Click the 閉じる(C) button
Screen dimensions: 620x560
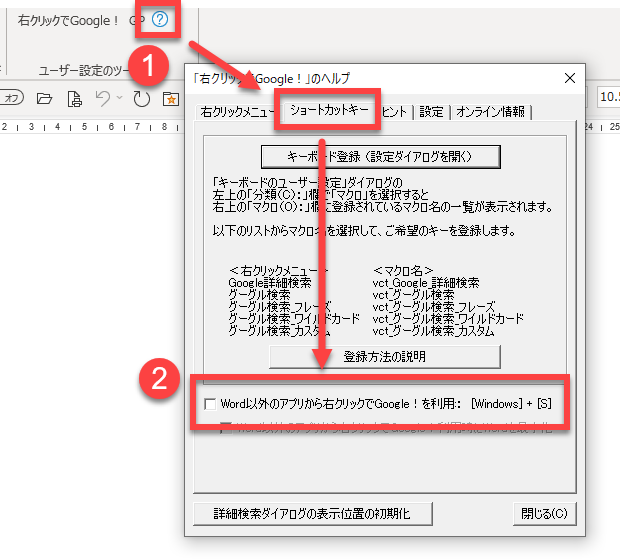[x=543, y=514]
